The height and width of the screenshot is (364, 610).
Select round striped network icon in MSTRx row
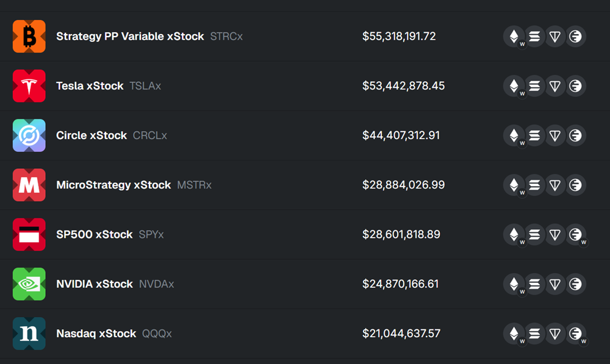pos(575,185)
